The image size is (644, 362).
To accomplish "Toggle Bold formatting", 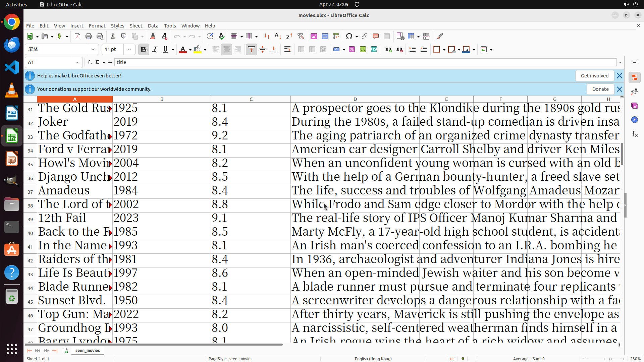I will pos(144,50).
